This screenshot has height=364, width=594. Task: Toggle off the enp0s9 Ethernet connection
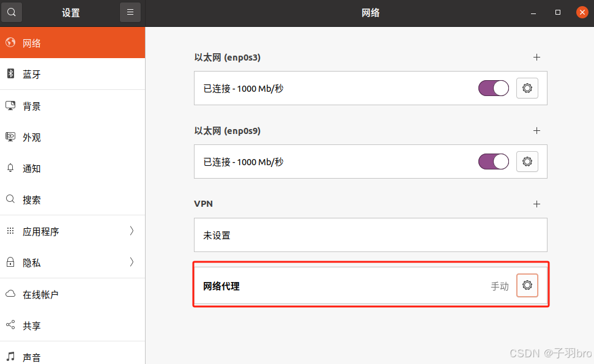point(493,162)
